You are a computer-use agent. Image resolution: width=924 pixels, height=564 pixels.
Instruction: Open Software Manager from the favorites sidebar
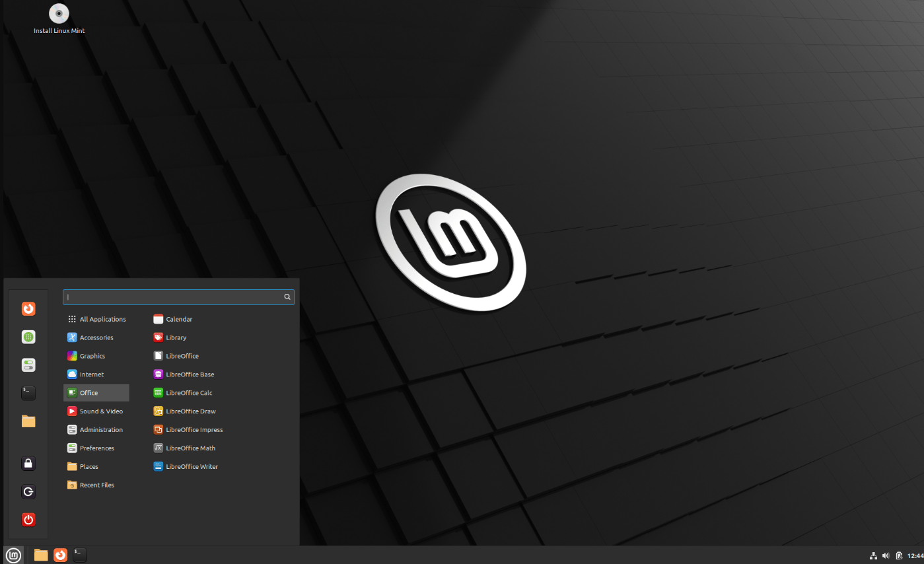click(x=28, y=337)
